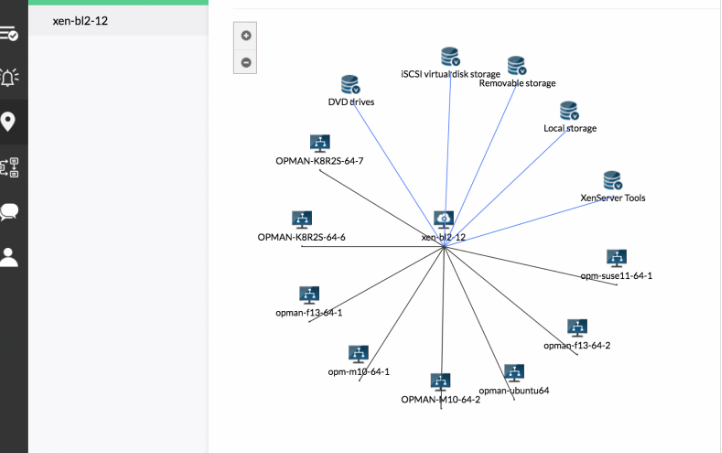This screenshot has width=722, height=453.
Task: Select the OPMAN-M10-64-2 VM icon
Action: coord(440,382)
